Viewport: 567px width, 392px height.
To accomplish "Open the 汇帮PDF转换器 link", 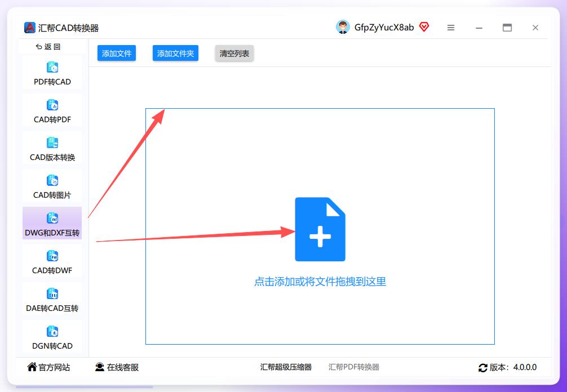I will click(x=353, y=367).
